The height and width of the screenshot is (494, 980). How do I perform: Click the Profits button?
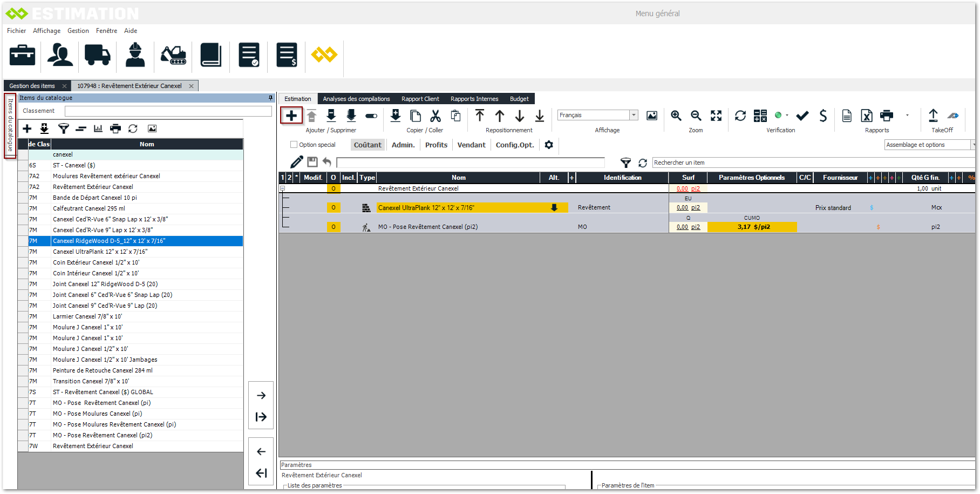[436, 145]
